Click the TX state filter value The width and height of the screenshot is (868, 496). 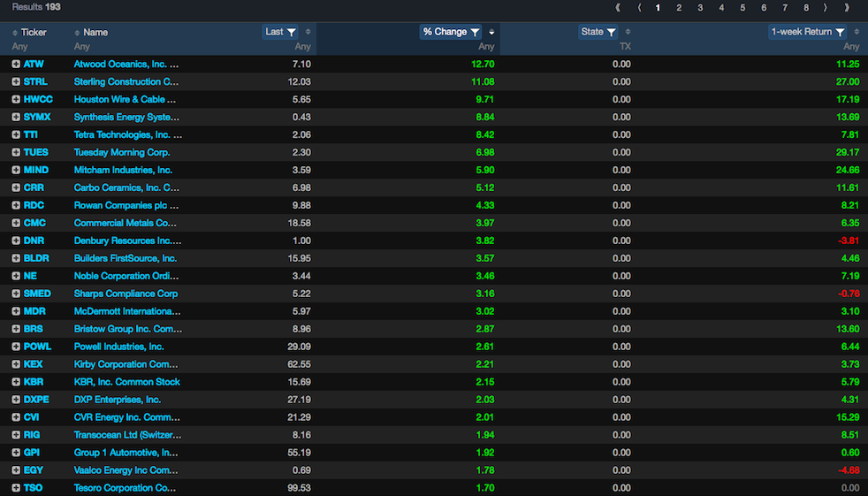point(625,47)
